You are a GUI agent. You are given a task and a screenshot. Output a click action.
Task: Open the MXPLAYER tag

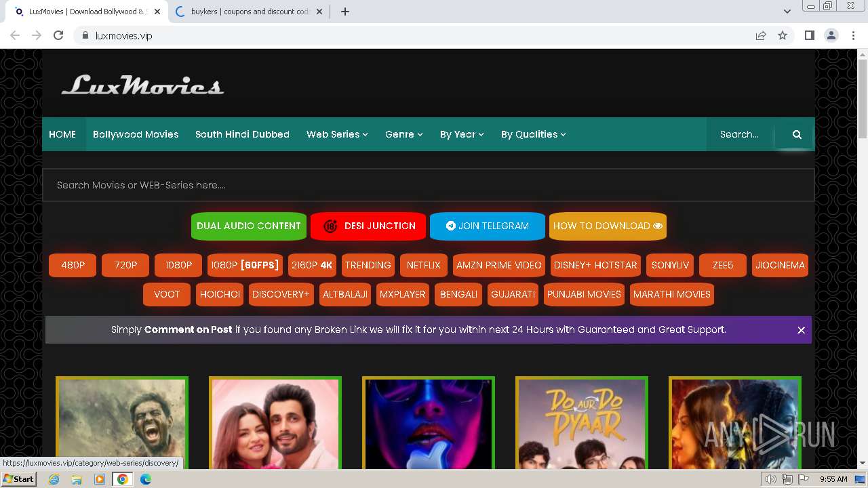pyautogui.click(x=403, y=294)
